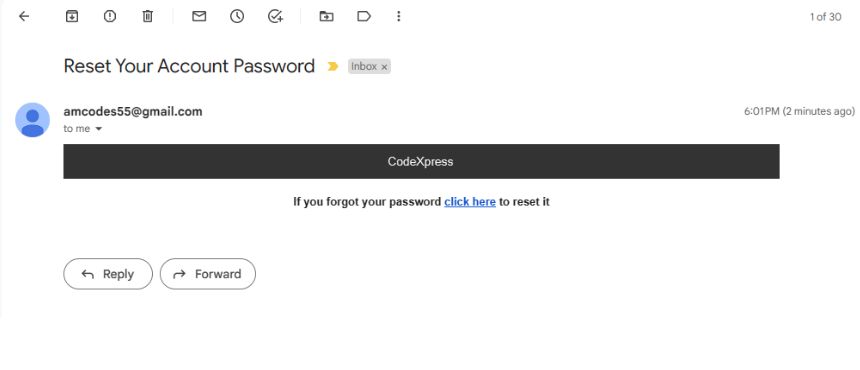
Task: Open the three-dot More menu
Action: (x=399, y=16)
